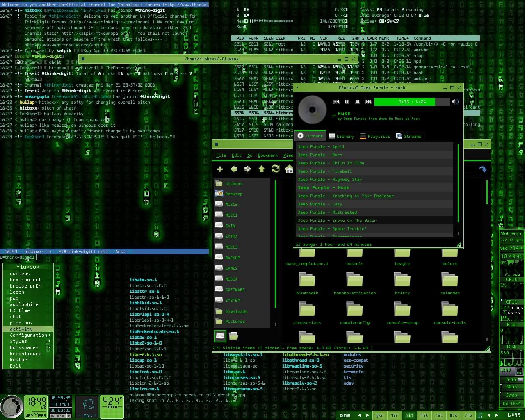Open the Streams tab in Sonata
Viewport: 525px width, 420px height.
[409, 136]
